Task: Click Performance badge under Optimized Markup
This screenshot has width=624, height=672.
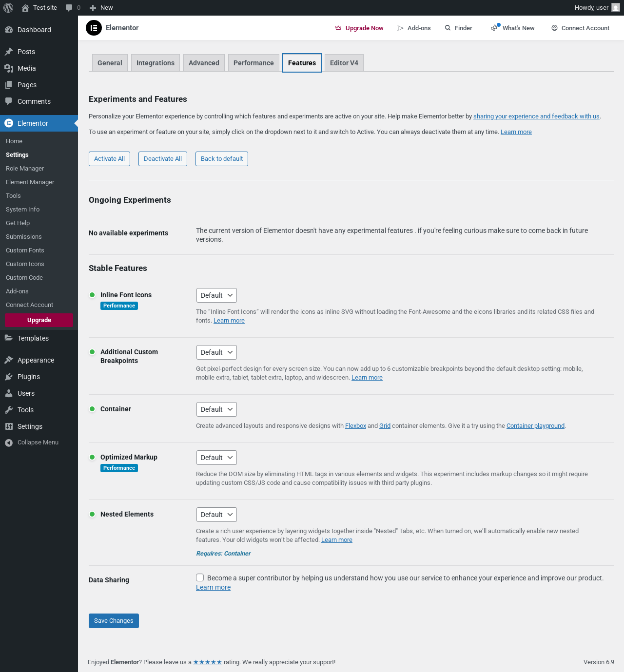Action: (x=119, y=468)
